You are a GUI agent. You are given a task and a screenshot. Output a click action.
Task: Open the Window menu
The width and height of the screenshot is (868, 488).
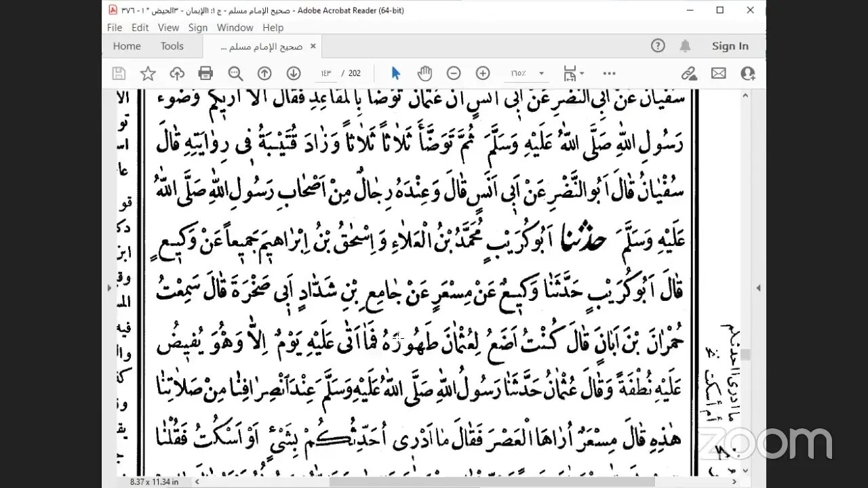pyautogui.click(x=235, y=28)
